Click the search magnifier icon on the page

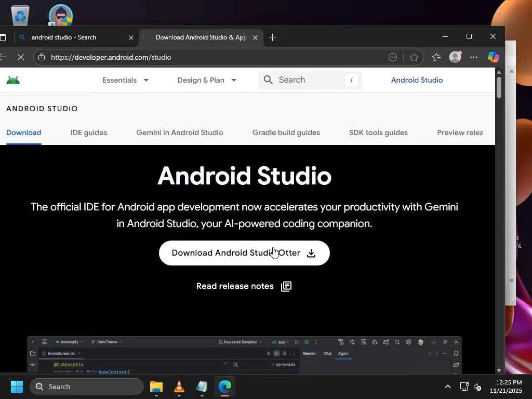coord(268,80)
